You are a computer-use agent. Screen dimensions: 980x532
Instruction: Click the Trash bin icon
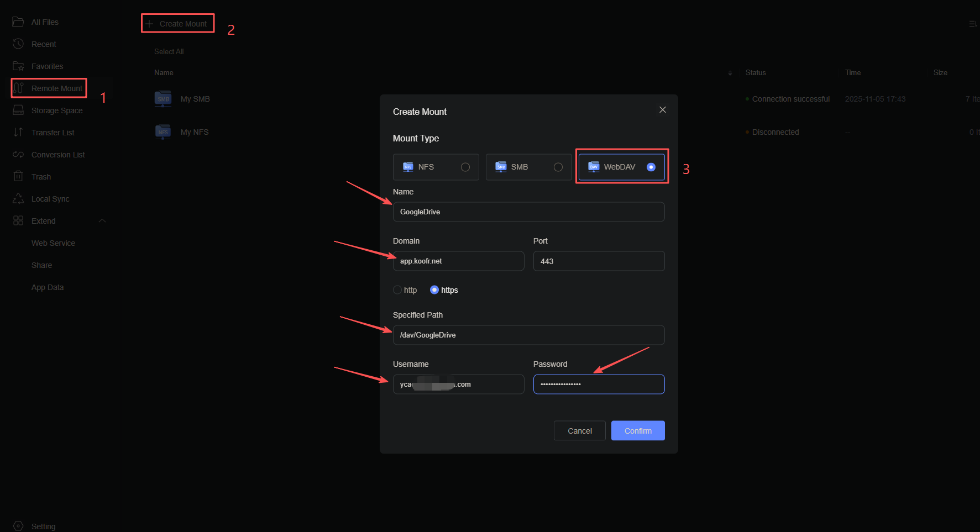click(18, 177)
